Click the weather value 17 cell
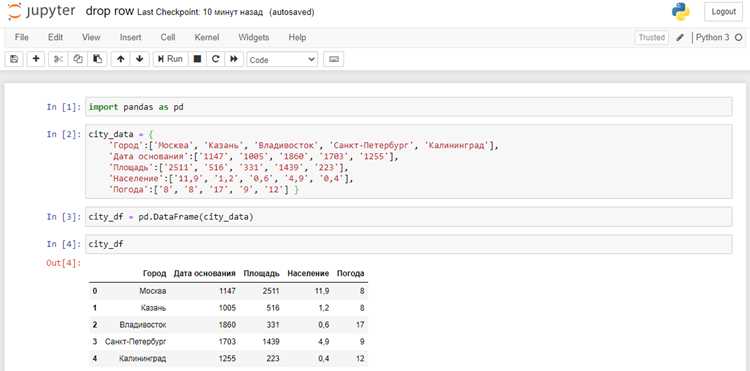 (x=361, y=325)
